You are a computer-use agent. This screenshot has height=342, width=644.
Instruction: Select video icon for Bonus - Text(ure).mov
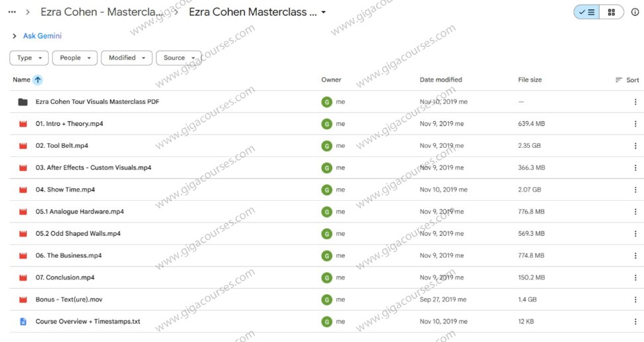pos(23,300)
